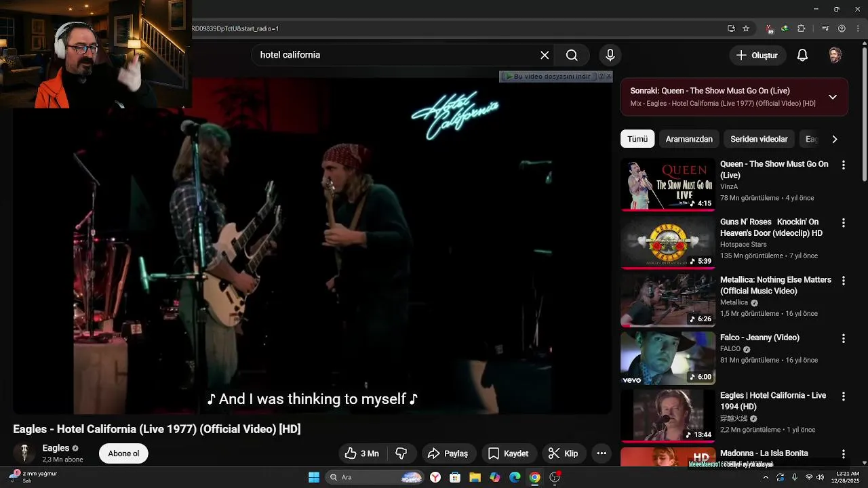Open Windows Start menu

coord(314,477)
